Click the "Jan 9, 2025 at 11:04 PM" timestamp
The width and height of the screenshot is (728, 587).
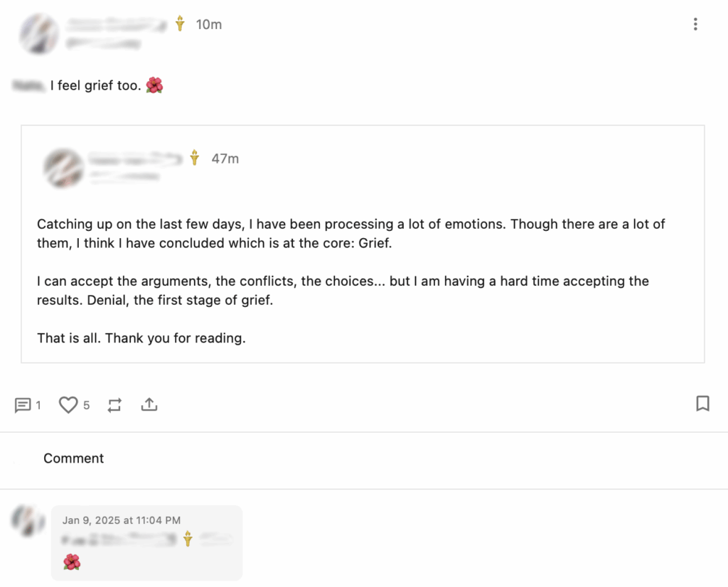click(121, 520)
